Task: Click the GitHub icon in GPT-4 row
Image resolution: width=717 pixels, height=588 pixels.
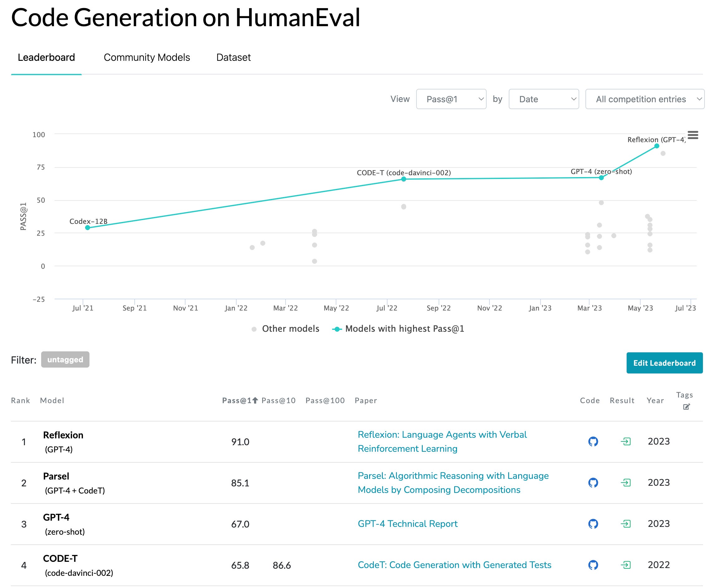Action: [593, 524]
